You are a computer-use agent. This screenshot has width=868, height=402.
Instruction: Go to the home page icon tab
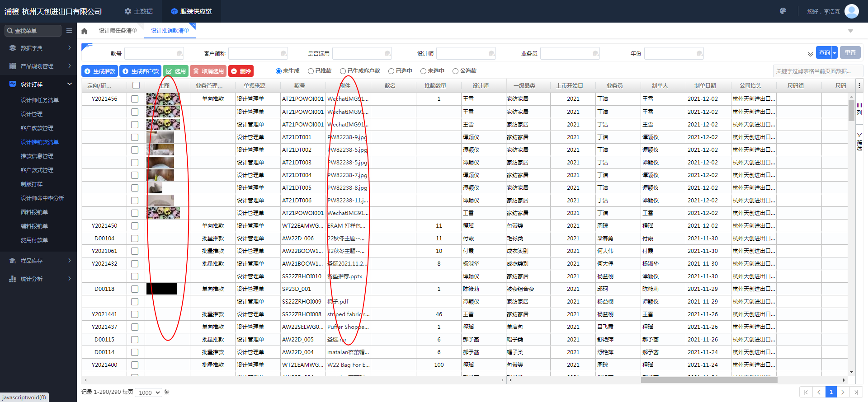click(x=84, y=31)
